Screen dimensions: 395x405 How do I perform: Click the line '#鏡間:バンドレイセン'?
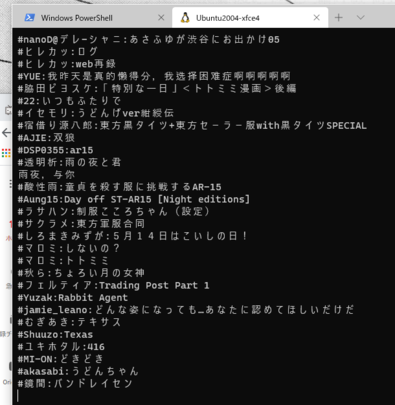click(x=75, y=384)
